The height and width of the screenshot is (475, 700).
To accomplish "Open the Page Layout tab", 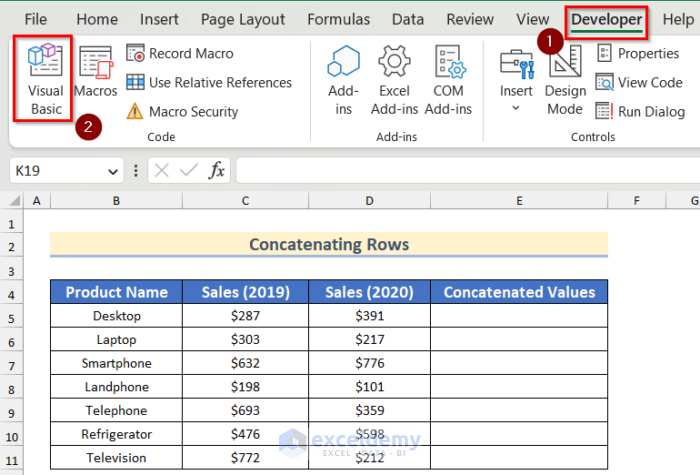I will (242, 19).
